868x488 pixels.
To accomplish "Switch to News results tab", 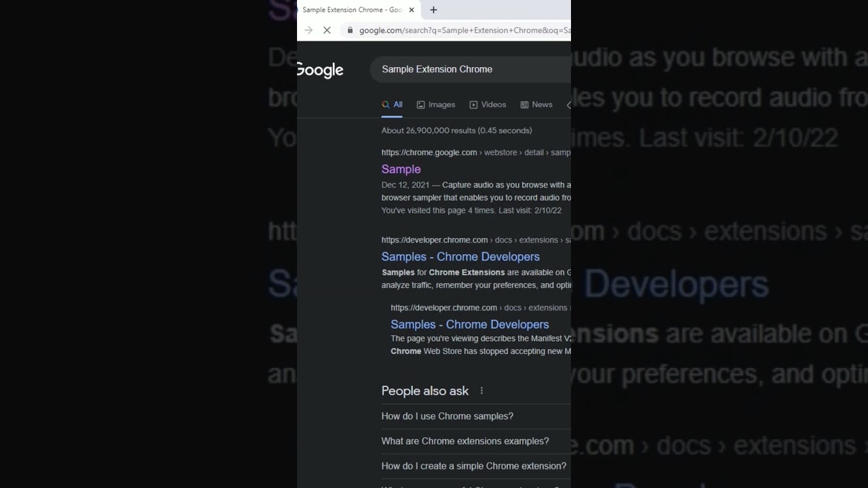I will 536,105.
